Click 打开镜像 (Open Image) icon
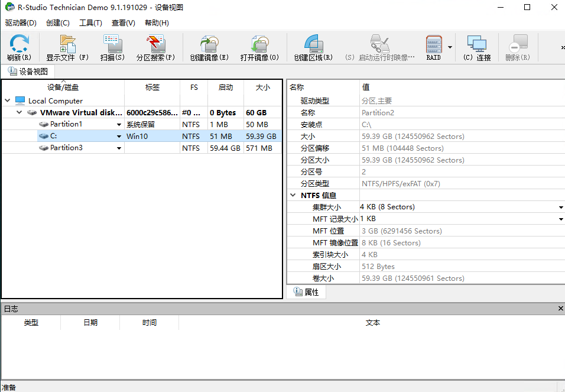 point(259,48)
